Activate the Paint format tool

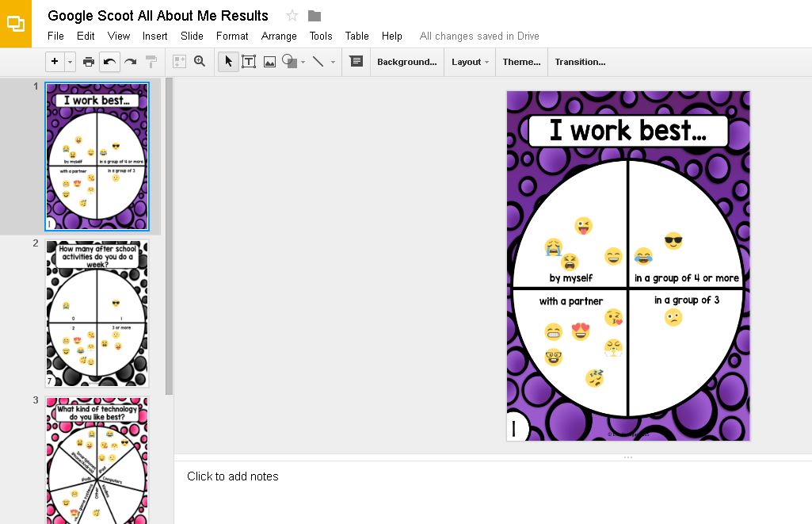click(x=150, y=61)
